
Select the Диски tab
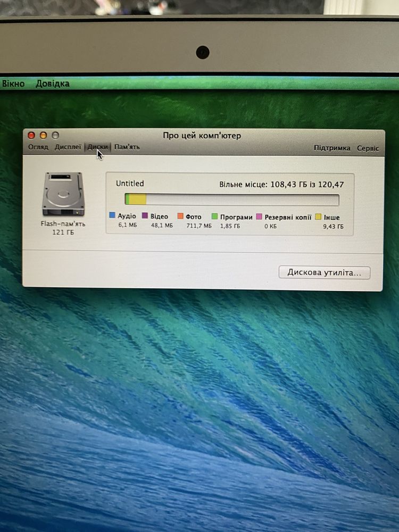click(98, 147)
